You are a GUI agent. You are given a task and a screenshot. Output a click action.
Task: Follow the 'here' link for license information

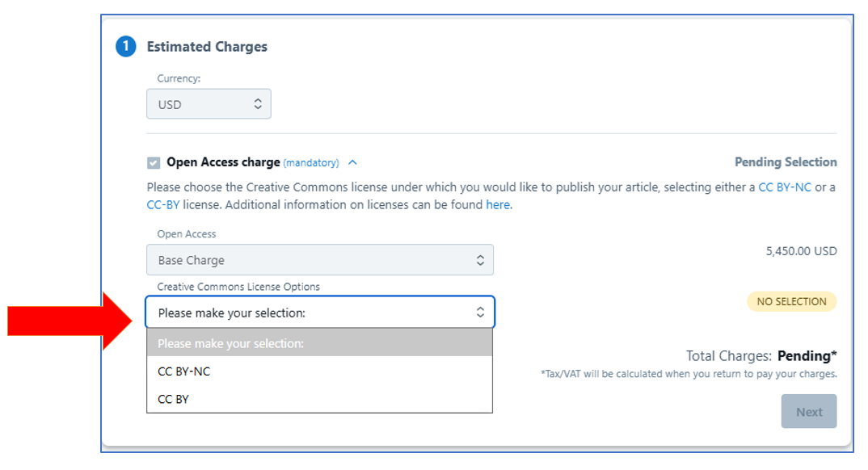(x=498, y=205)
